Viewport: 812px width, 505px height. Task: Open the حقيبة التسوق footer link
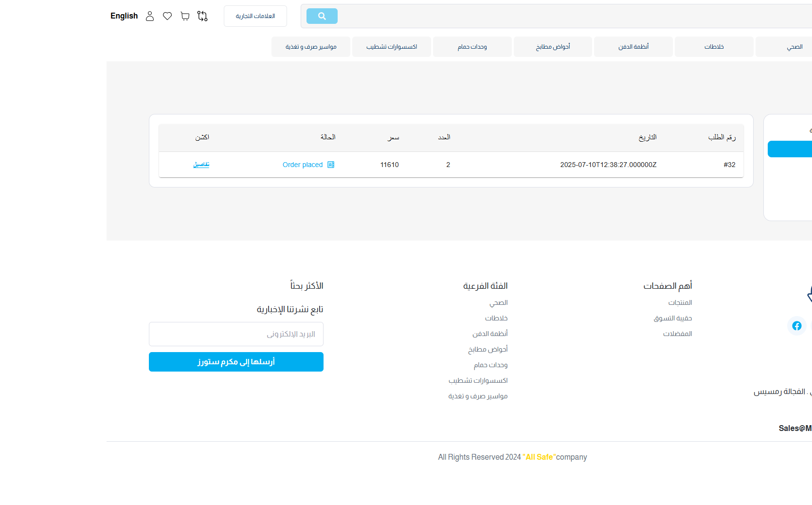(x=672, y=318)
